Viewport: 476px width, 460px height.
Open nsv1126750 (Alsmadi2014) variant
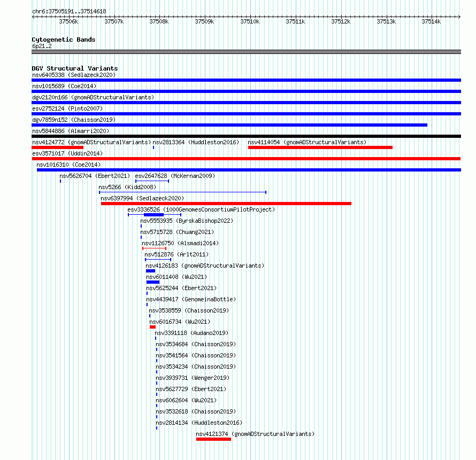tap(180, 243)
